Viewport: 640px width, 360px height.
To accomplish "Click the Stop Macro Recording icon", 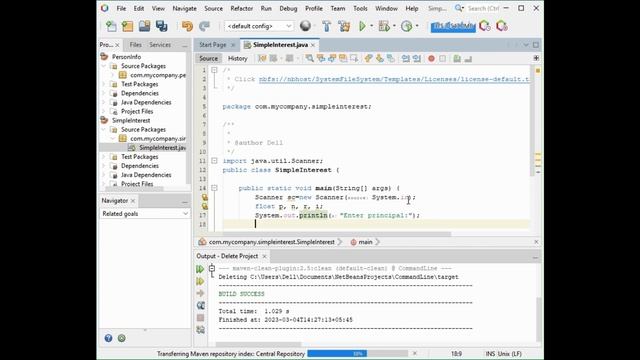I will click(x=442, y=58).
